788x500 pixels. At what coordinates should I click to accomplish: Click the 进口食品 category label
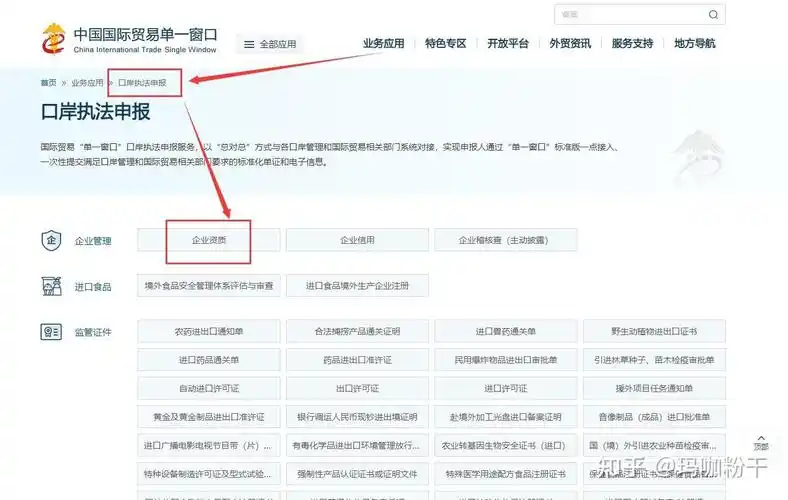(x=93, y=287)
